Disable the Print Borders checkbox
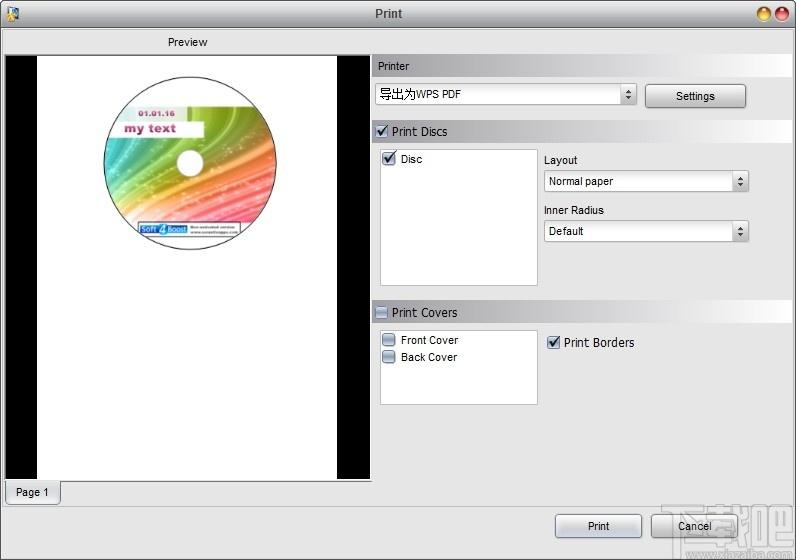The height and width of the screenshot is (560, 796). [x=554, y=342]
